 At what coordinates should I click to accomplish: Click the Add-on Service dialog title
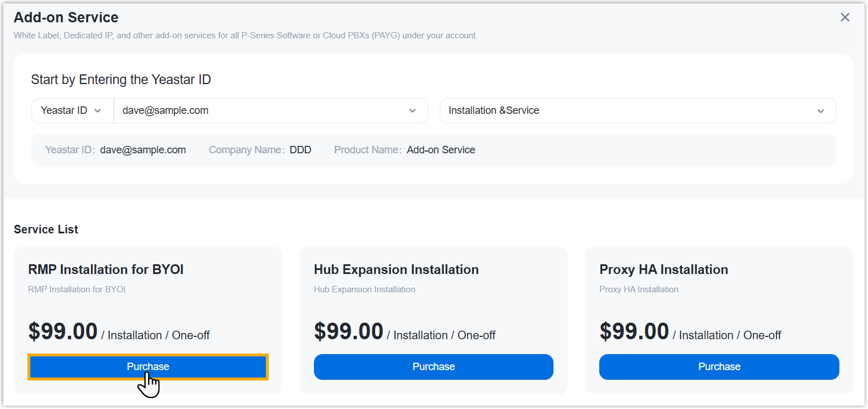tap(66, 18)
